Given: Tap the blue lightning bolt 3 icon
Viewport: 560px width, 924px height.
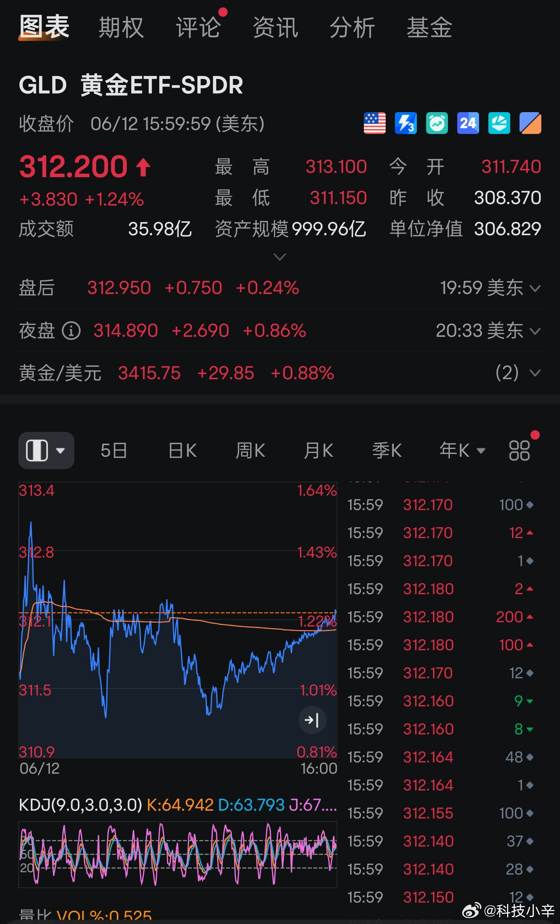Looking at the screenshot, I should 406,123.
